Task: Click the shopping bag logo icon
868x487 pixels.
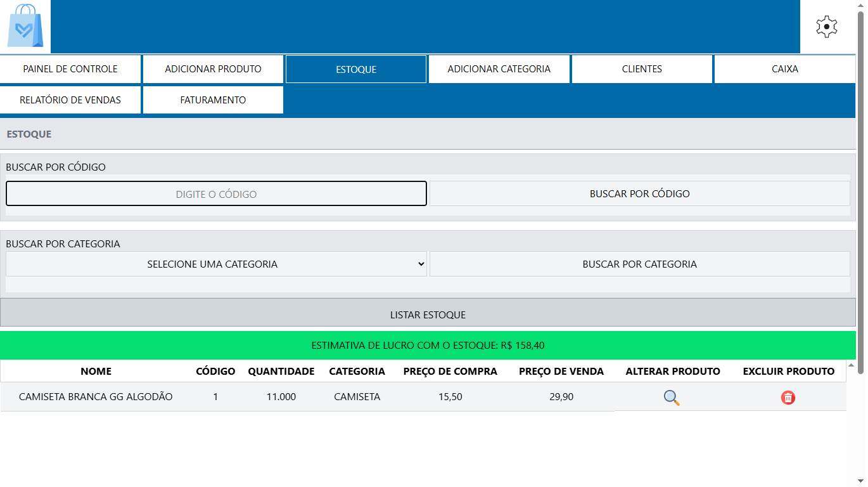Action: pos(25,27)
